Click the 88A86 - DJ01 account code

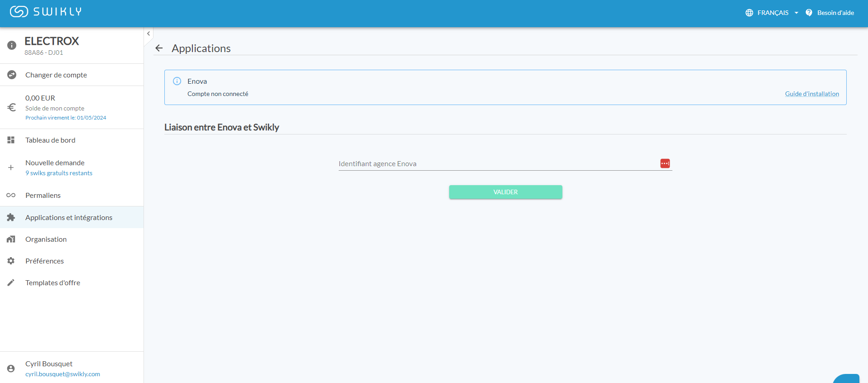point(44,53)
